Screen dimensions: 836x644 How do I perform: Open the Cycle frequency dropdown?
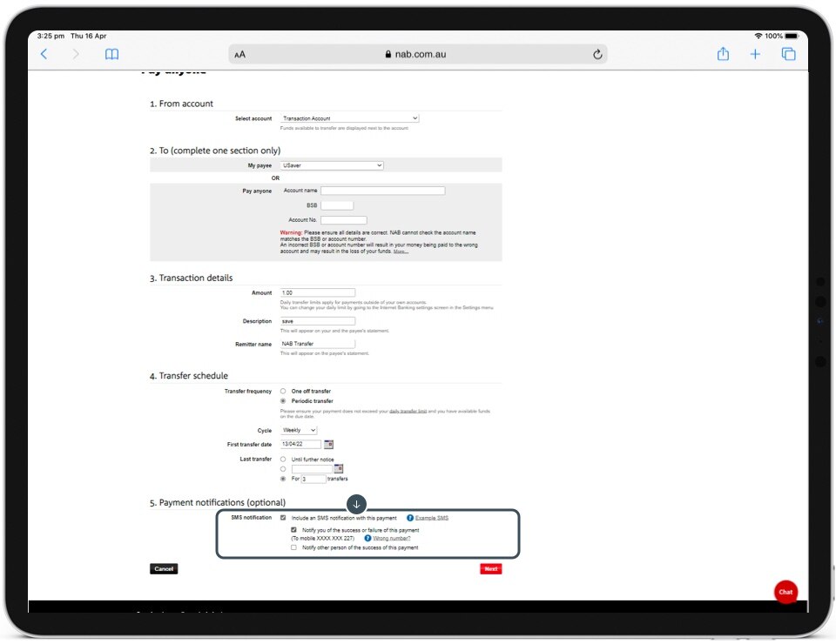pos(299,431)
